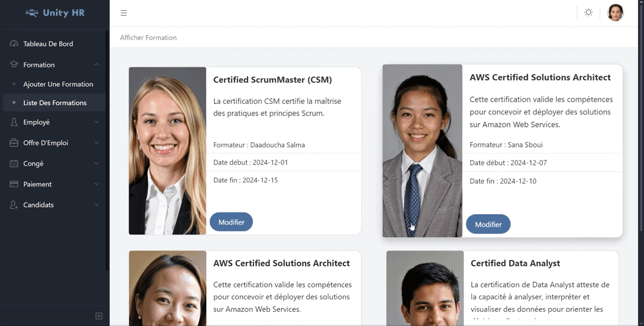The width and height of the screenshot is (644, 326).
Task: Click the Afficher Formation breadcrumb text
Action: pyautogui.click(x=148, y=38)
